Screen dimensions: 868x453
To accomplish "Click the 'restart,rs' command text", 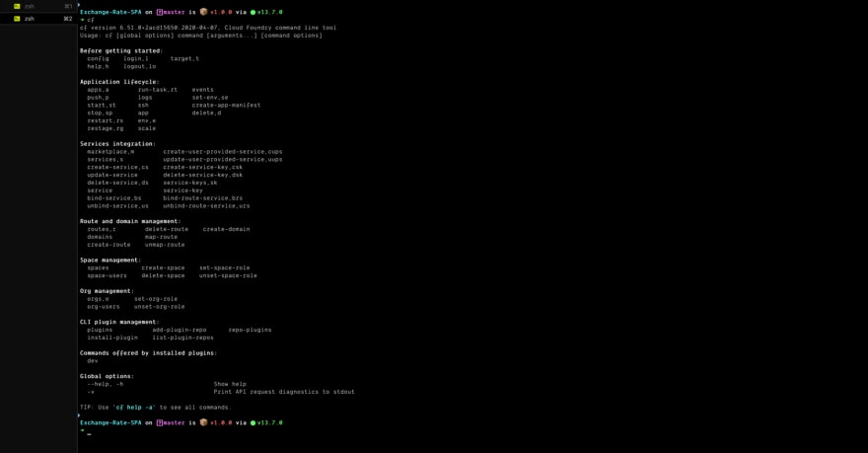I will [106, 120].
